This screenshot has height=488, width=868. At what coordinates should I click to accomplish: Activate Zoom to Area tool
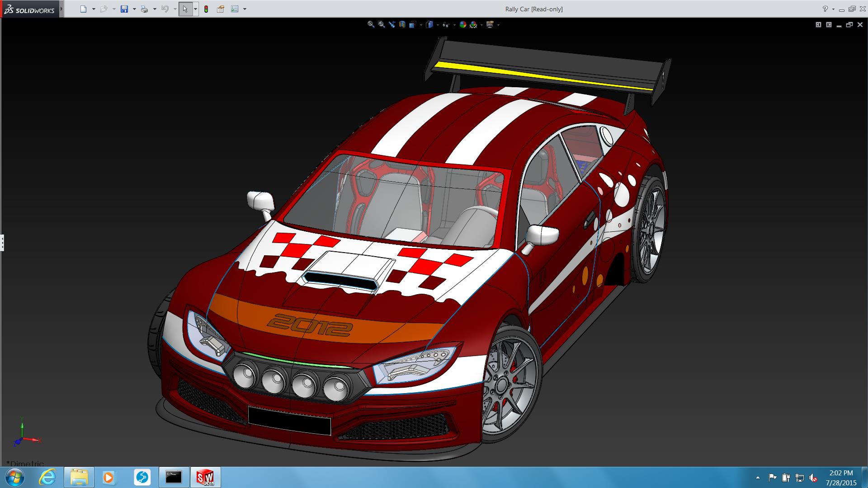[382, 24]
